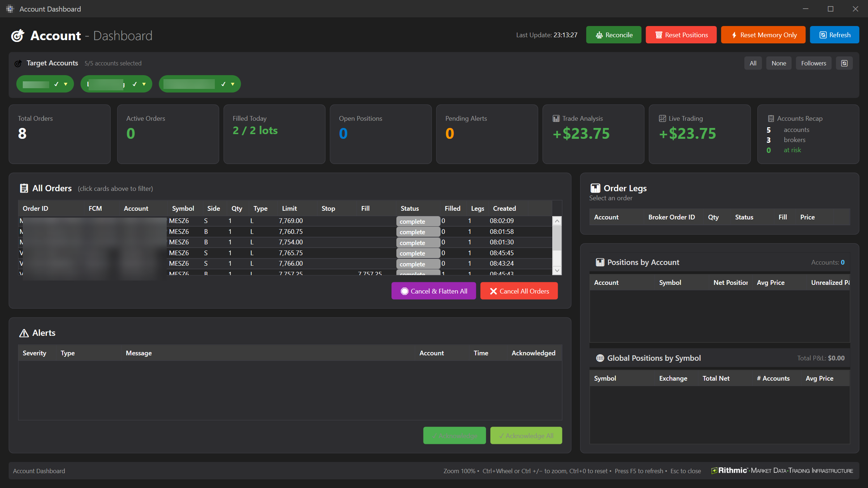Select the order with limit 7,769.00

click(x=285, y=221)
